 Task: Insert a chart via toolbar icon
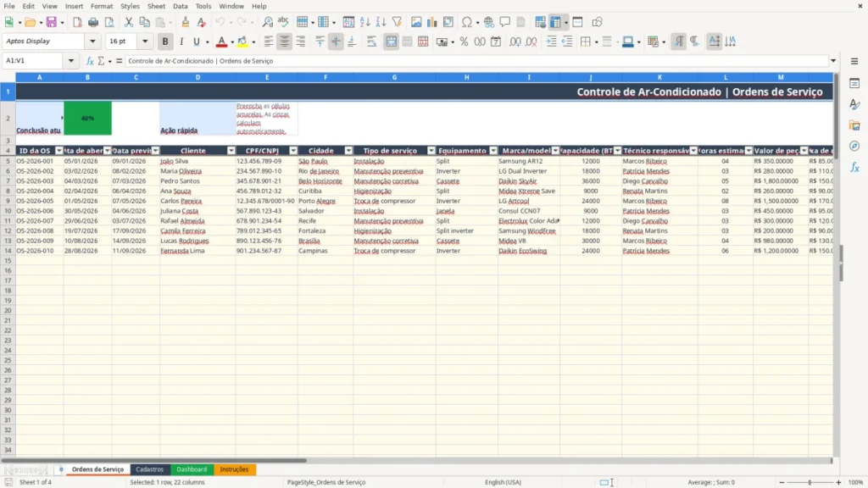click(x=432, y=22)
